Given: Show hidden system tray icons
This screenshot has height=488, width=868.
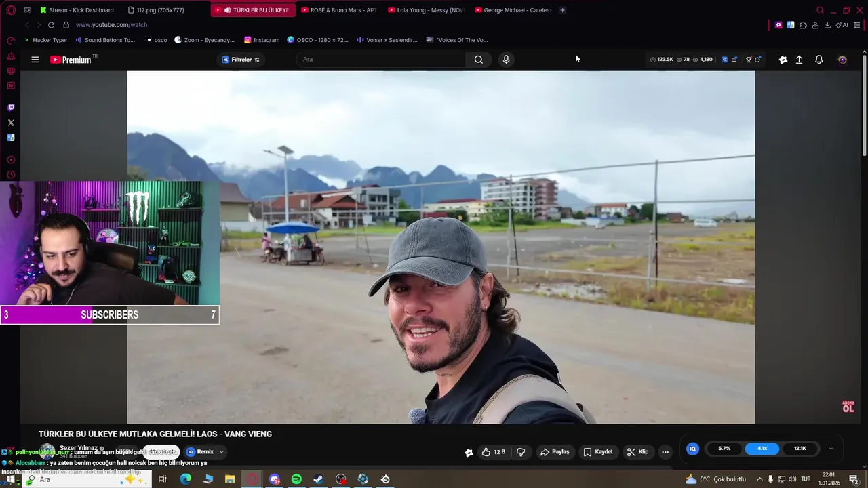Looking at the screenshot, I should pyautogui.click(x=758, y=479).
